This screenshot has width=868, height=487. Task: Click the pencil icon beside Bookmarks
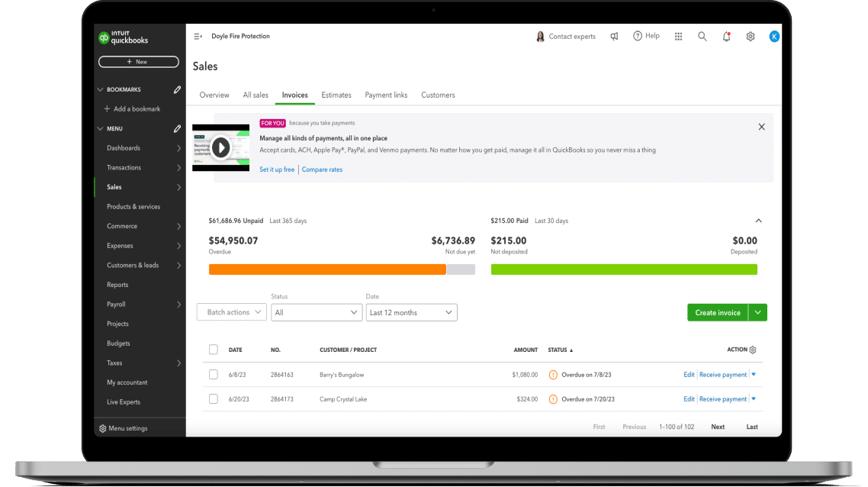[x=177, y=89]
